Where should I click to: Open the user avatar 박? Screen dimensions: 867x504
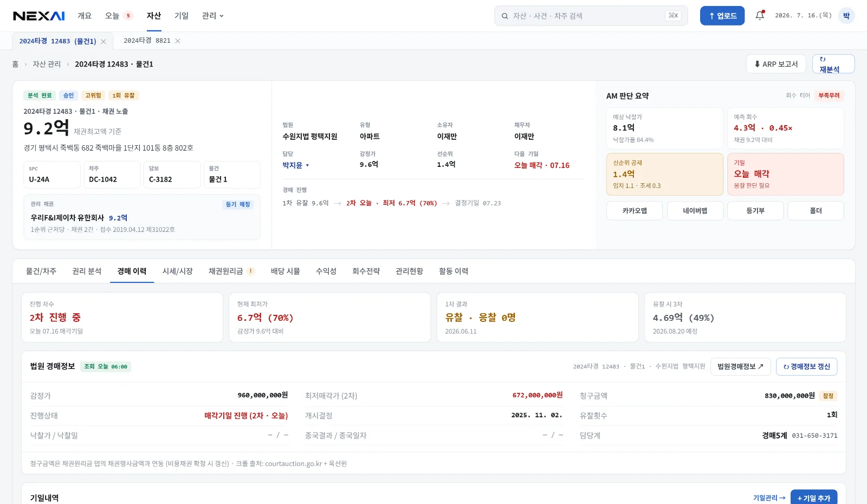[846, 16]
